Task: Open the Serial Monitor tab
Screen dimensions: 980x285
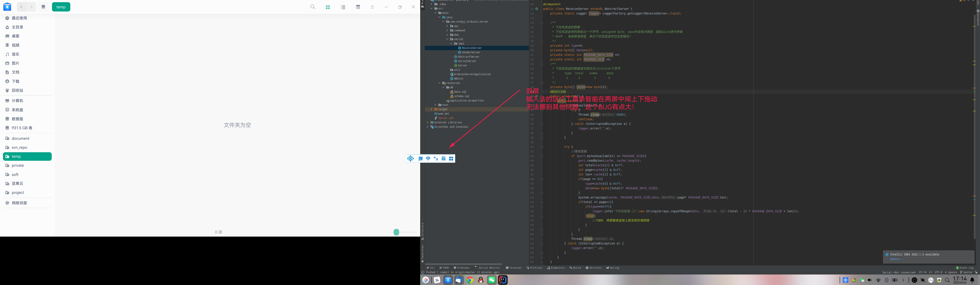Action: pos(487,268)
